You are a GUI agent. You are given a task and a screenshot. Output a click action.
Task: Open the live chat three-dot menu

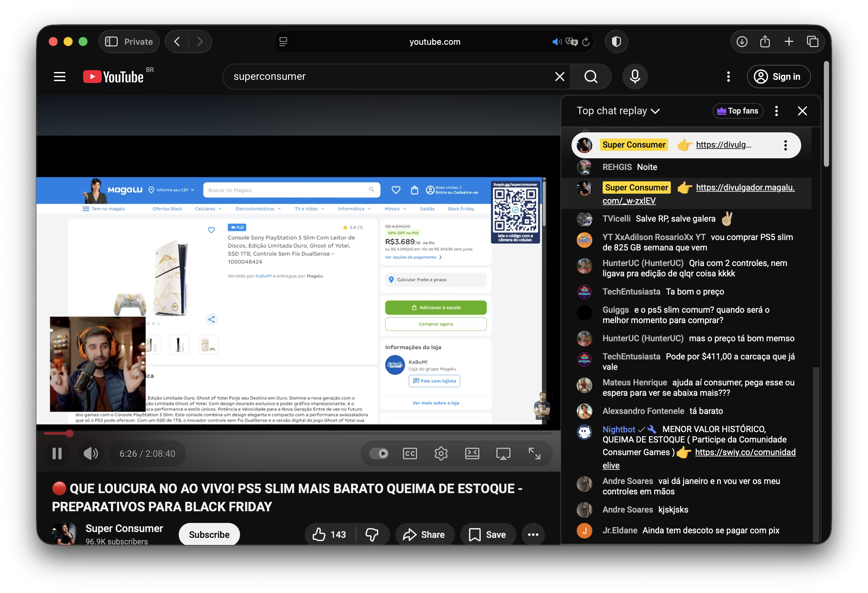click(776, 111)
